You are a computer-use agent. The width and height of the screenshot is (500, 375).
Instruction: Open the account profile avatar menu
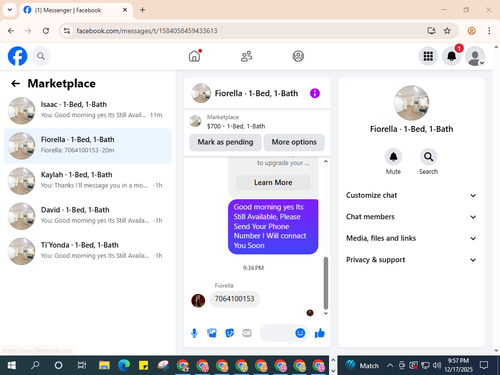coord(475,56)
